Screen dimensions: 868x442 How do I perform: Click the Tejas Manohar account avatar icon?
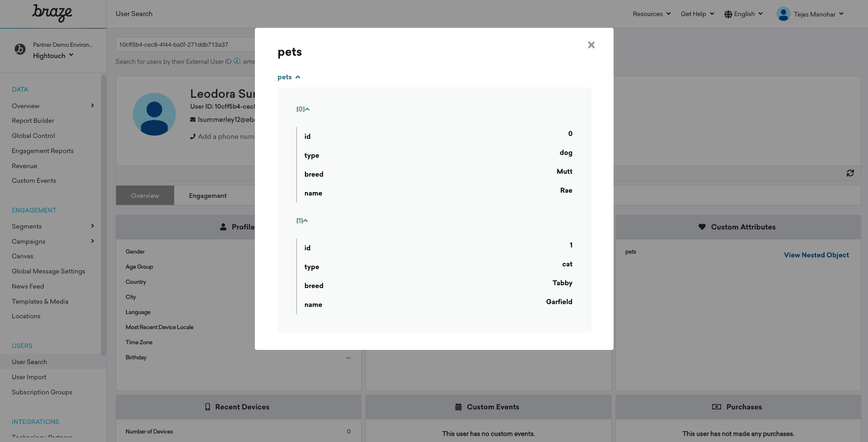[783, 14]
